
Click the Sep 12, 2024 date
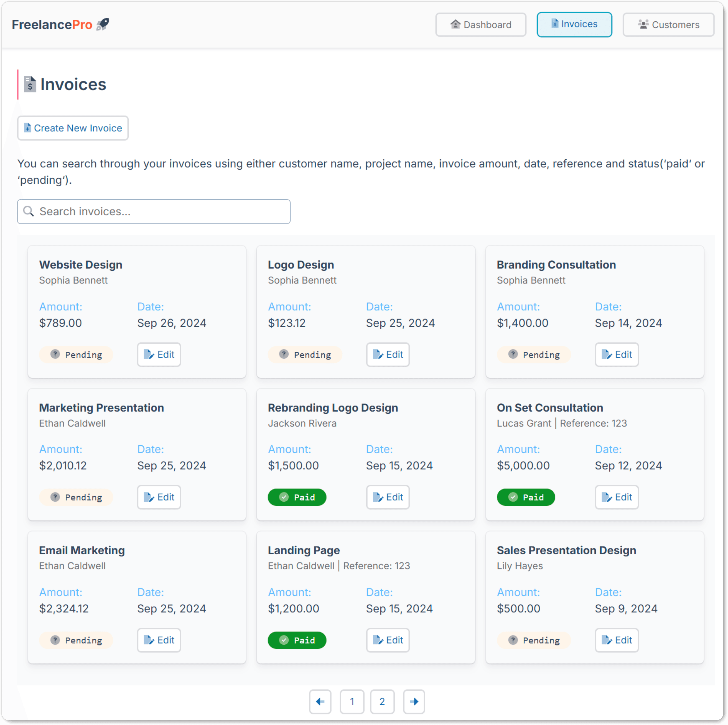[628, 466]
